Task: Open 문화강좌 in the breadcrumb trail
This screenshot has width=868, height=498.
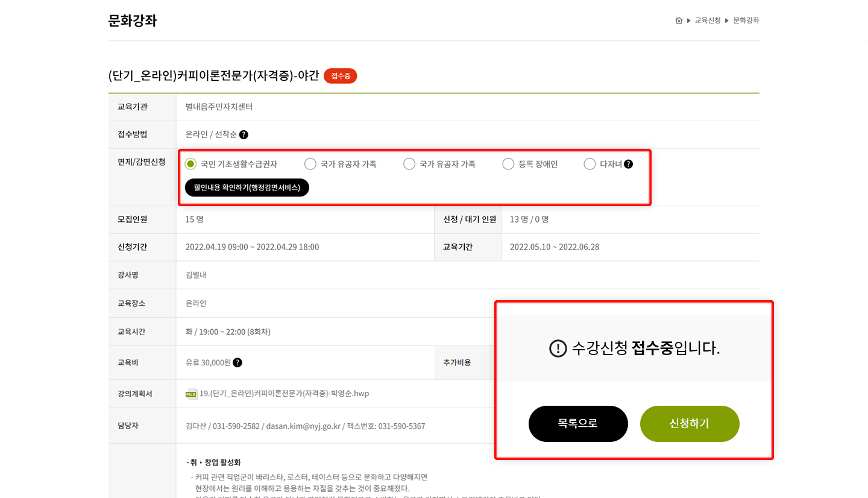Action: (x=746, y=20)
